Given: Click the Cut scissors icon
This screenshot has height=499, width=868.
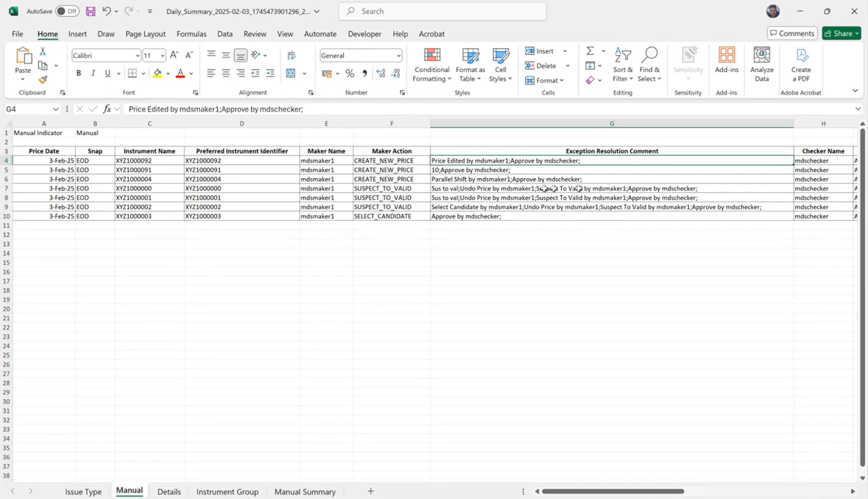Looking at the screenshot, I should 43,51.
